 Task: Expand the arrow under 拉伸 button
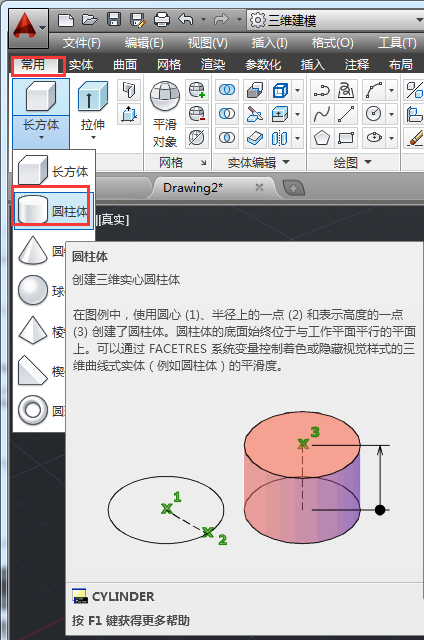pyautogui.click(x=93, y=138)
